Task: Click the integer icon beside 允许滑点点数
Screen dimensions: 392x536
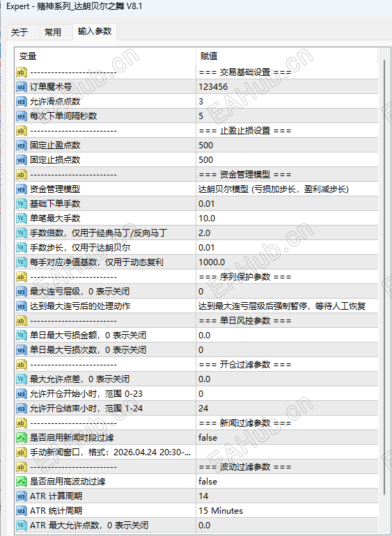Action: coord(21,102)
